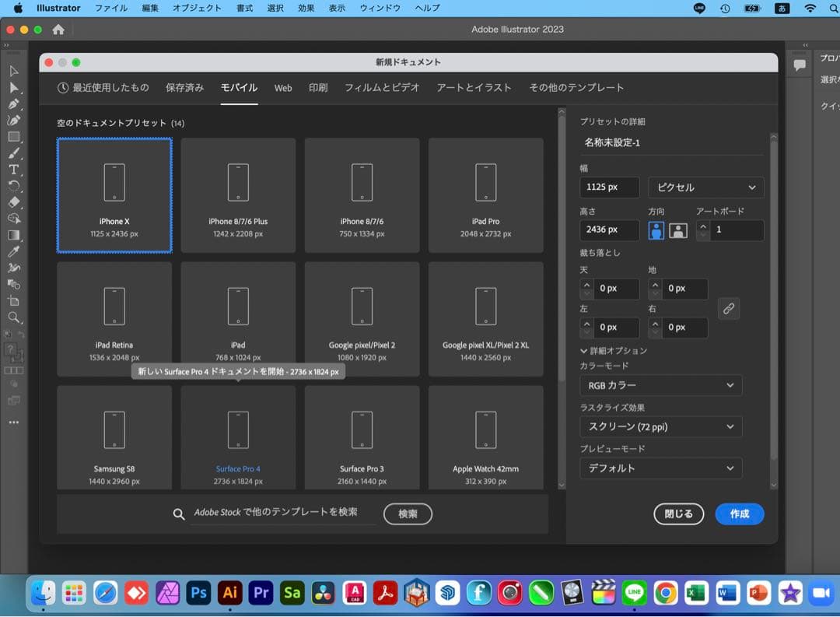The image size is (840, 617).
Task: Click the 検索 button for Adobe Stock
Action: click(x=408, y=514)
